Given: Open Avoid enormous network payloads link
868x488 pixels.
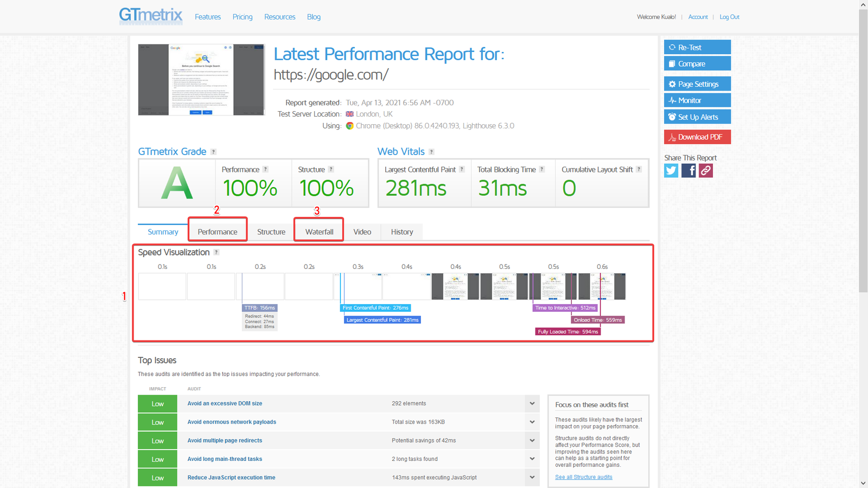Looking at the screenshot, I should coord(232,422).
